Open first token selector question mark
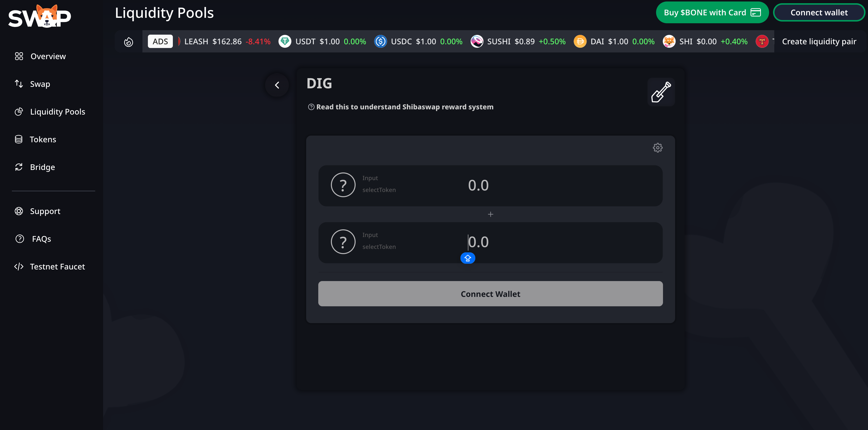Screen dimensions: 868x430 [343, 185]
